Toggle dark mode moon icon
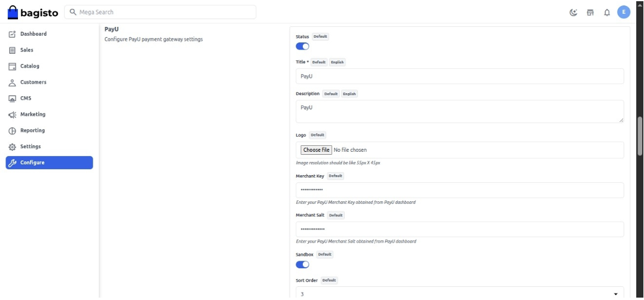The height and width of the screenshot is (300, 644). point(573,13)
